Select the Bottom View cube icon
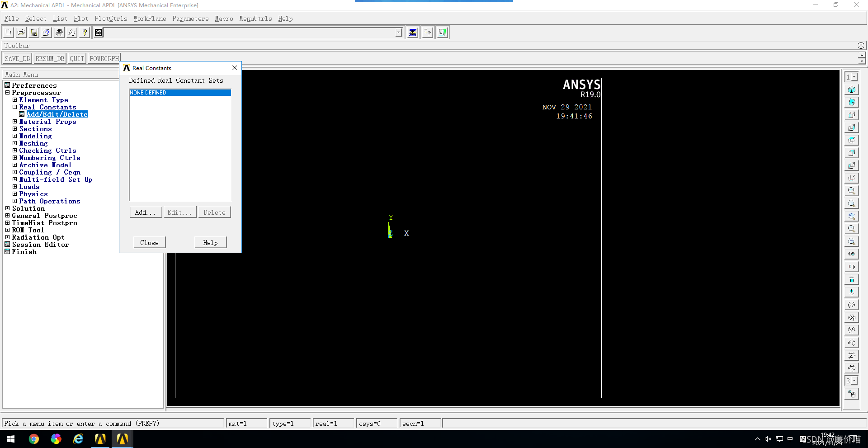This screenshot has width=868, height=448. click(852, 178)
